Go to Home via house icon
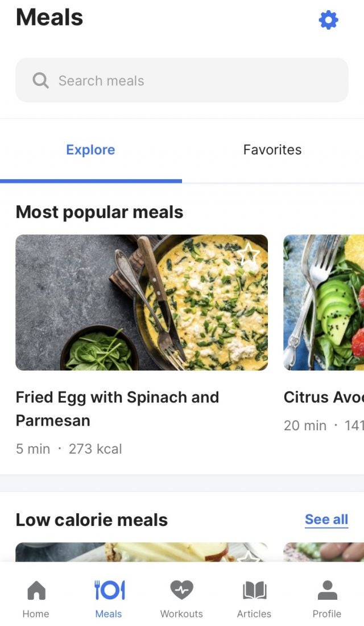This screenshot has height=626, width=364. [x=36, y=591]
